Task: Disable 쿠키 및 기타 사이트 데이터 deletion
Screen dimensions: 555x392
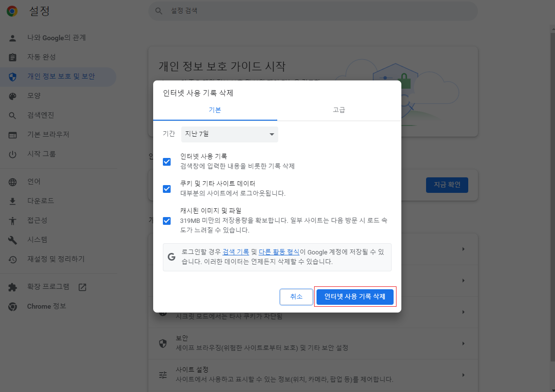Action: tap(167, 188)
